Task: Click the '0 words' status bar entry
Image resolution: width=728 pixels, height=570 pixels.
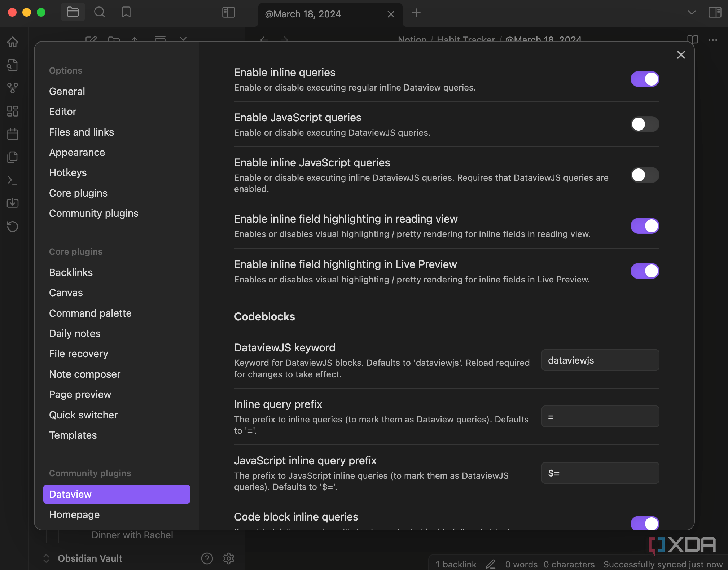Action: pos(521,564)
